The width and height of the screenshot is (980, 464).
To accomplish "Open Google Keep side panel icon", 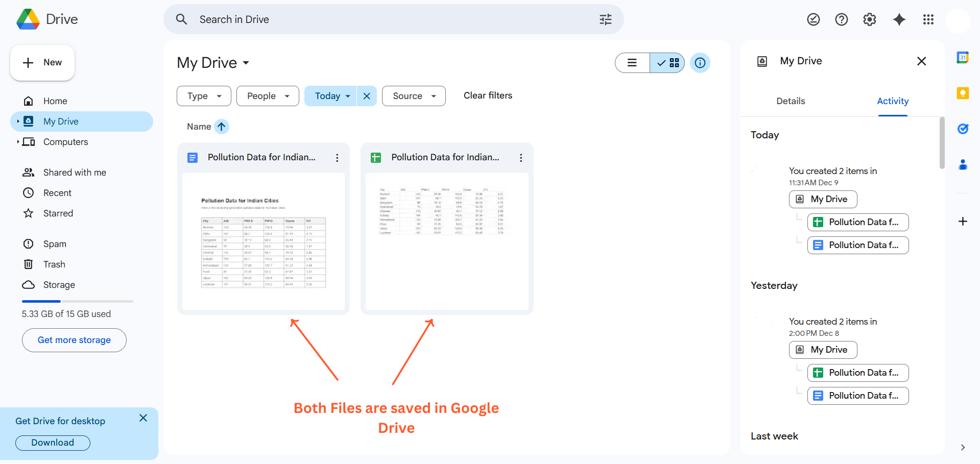I will 963,93.
